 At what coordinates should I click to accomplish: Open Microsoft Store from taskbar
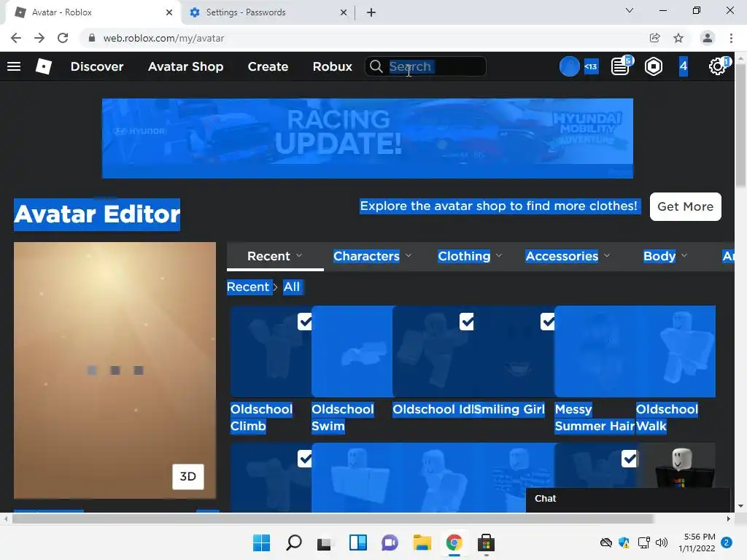coord(486,542)
